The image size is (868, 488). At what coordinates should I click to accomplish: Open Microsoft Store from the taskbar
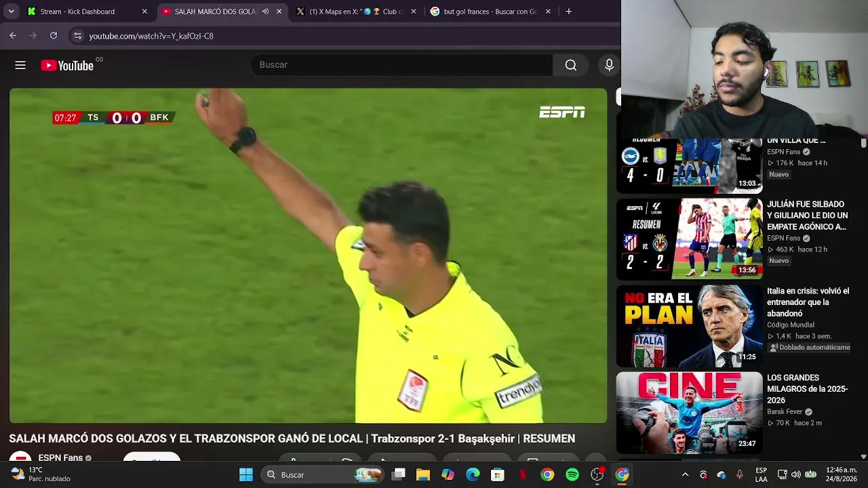[x=498, y=474]
